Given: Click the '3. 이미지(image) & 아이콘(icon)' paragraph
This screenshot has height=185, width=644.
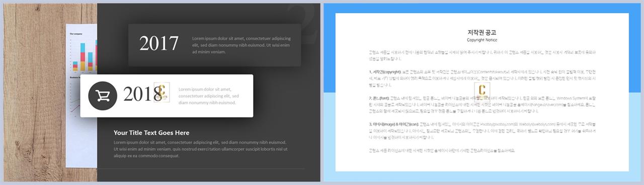Looking at the screenshot, I should tap(482, 131).
